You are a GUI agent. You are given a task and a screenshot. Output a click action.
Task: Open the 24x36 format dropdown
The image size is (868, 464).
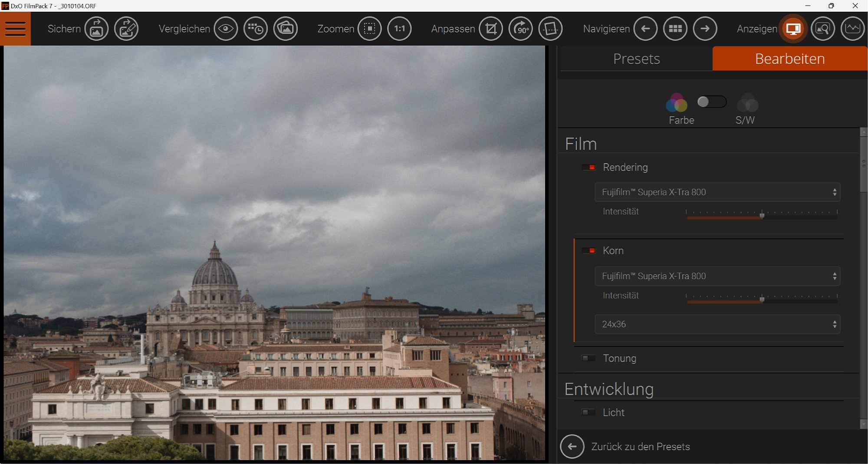coord(717,324)
